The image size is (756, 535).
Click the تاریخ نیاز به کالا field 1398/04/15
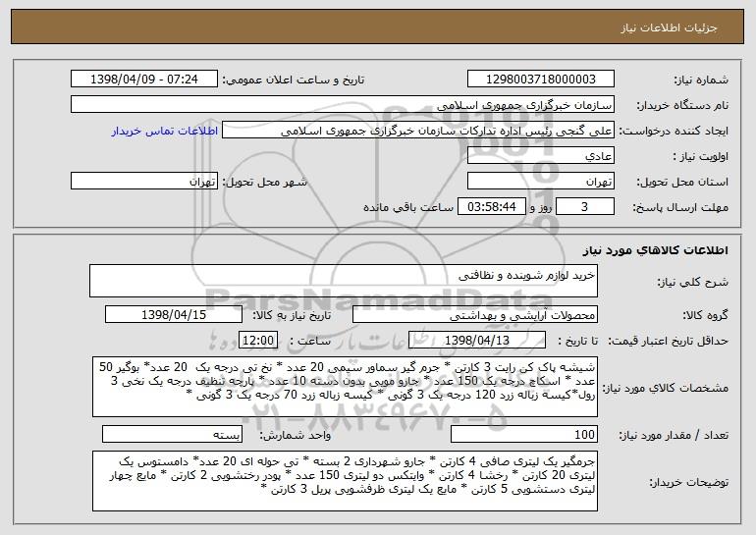(174, 314)
